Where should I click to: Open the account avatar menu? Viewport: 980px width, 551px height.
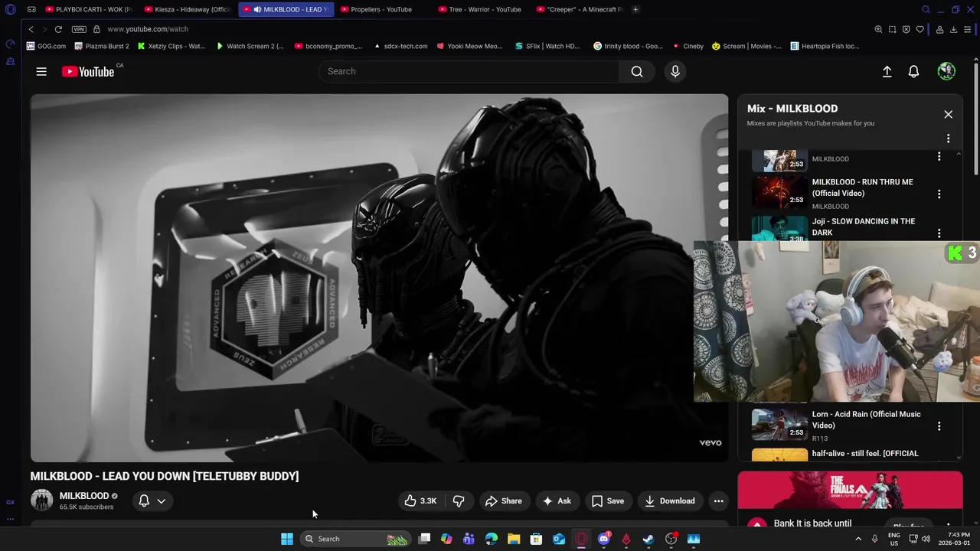click(x=946, y=71)
